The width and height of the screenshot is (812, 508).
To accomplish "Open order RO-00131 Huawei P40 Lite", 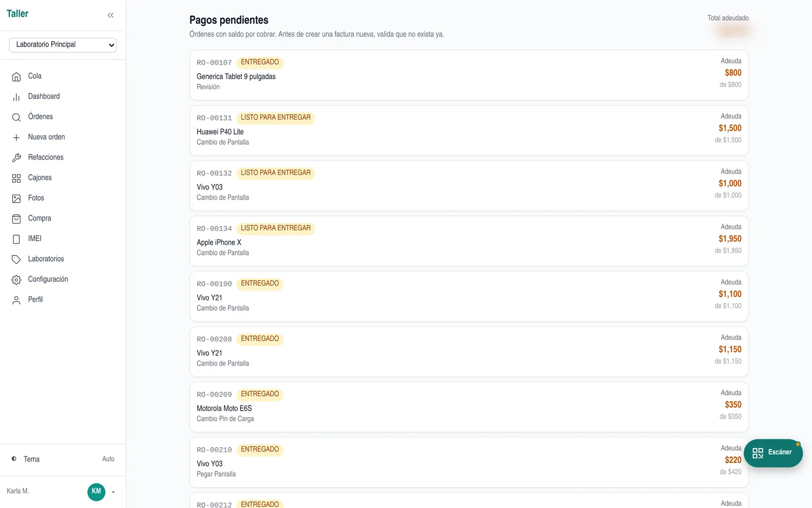I will pos(469,130).
